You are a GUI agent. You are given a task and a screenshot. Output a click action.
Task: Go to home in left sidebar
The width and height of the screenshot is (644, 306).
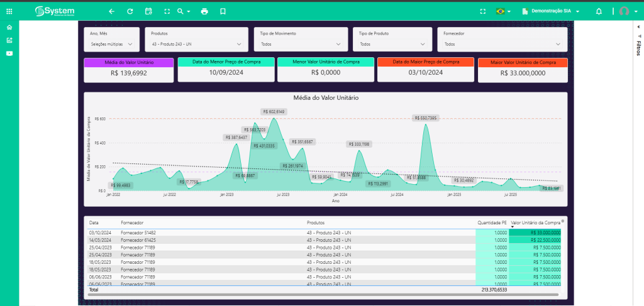[9, 28]
